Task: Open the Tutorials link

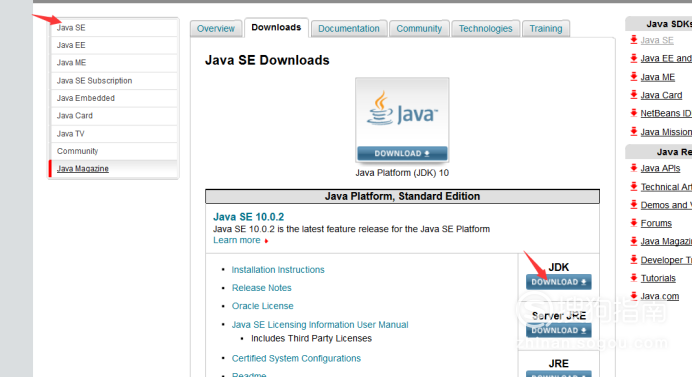Action: 658,279
